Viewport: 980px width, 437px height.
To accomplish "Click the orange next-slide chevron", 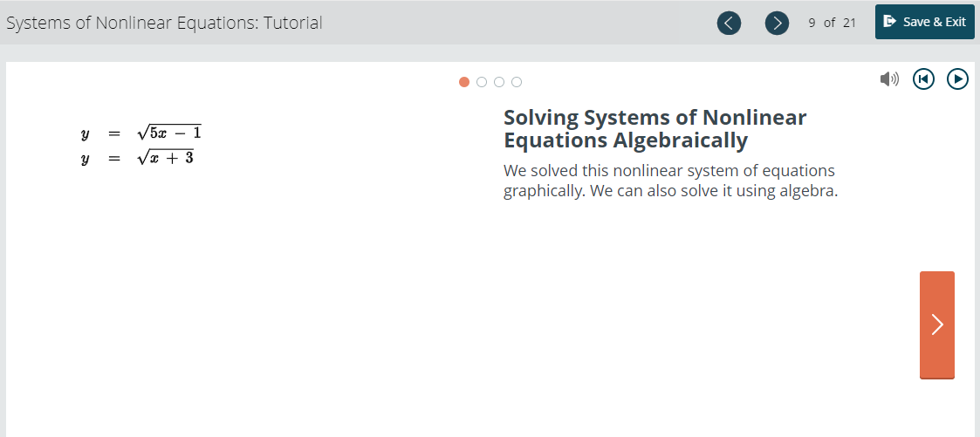I will coord(937,324).
